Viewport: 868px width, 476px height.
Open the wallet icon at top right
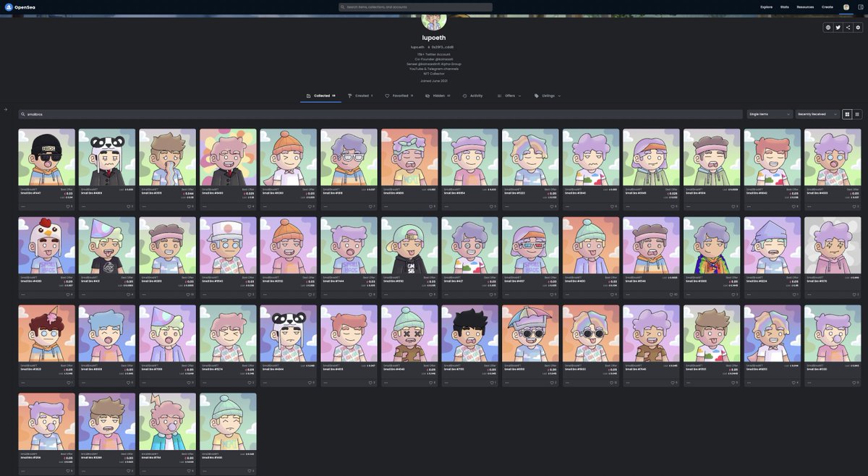860,7
